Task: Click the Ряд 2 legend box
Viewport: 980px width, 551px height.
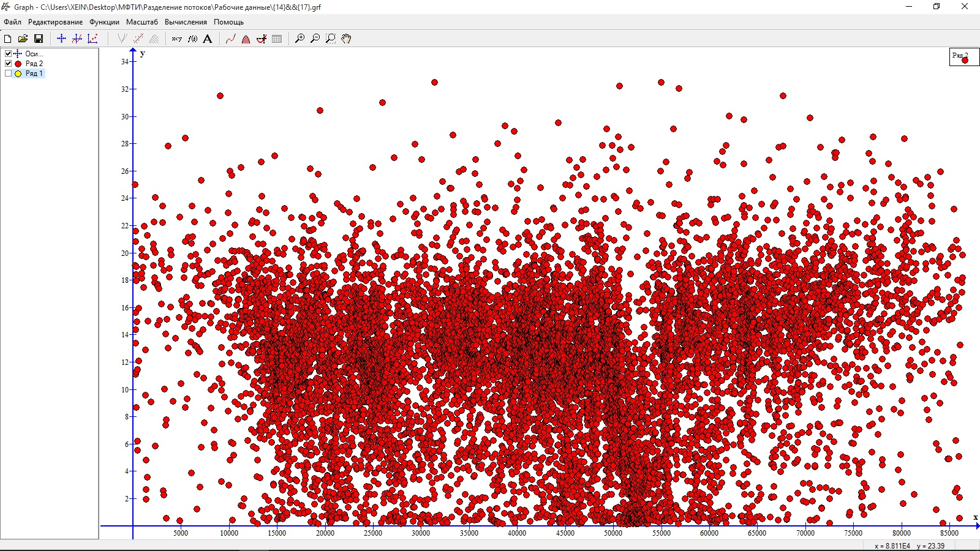Action: [964, 56]
